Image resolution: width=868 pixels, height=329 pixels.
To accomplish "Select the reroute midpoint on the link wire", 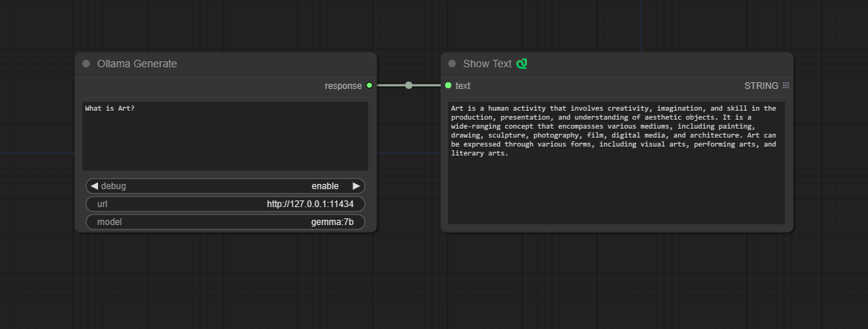I will 409,85.
